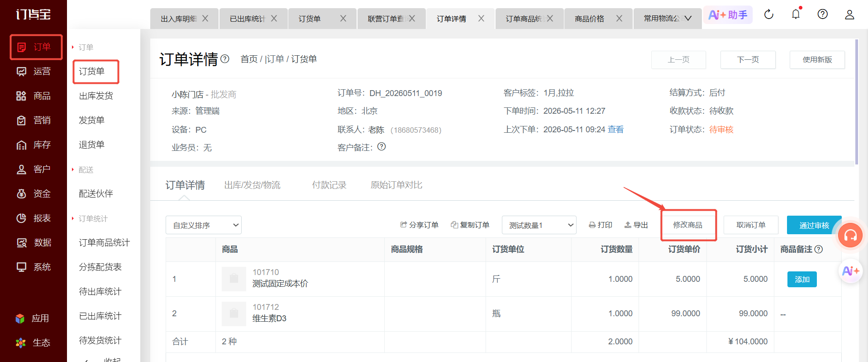The image size is (868, 362).
Task: Open the 生态 sidebar module
Action: tap(32, 343)
